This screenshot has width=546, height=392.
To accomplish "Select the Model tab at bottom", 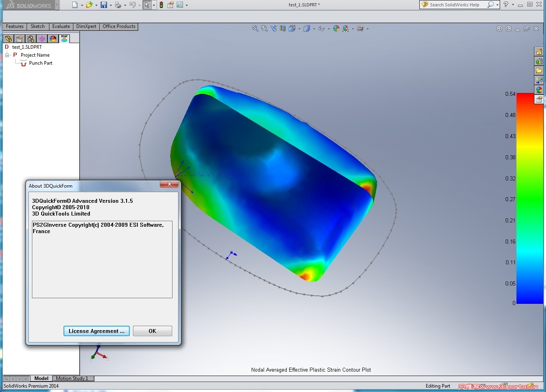I will 42,378.
